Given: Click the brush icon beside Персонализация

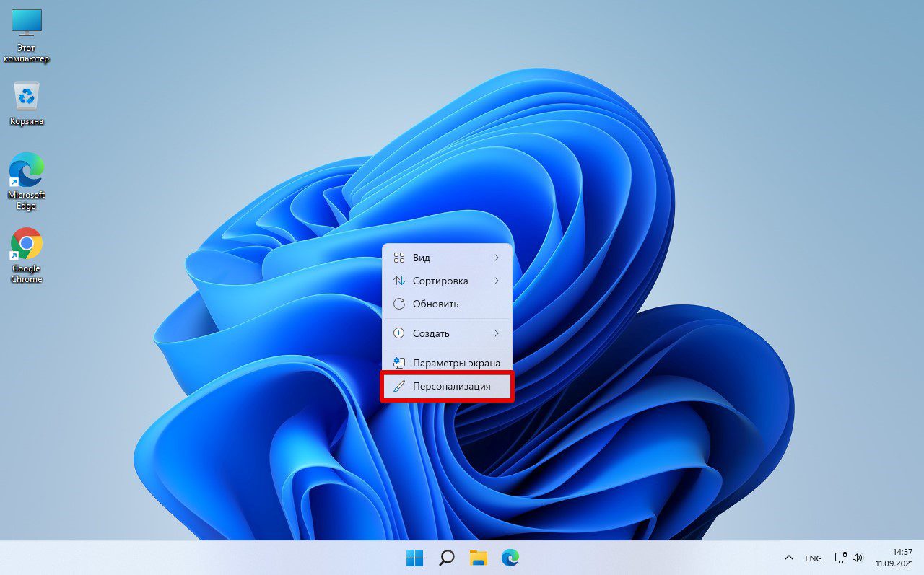Looking at the screenshot, I should point(398,386).
